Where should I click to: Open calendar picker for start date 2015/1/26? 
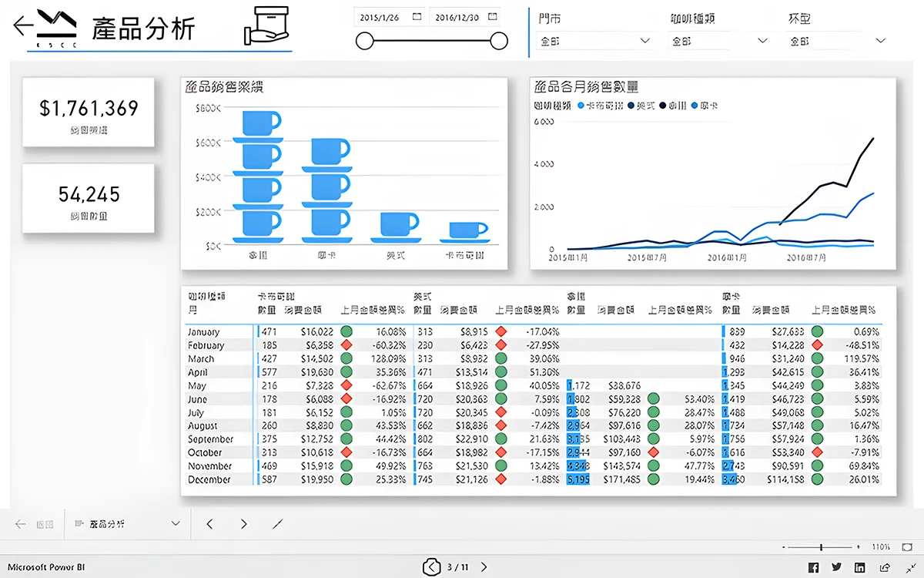(x=417, y=15)
